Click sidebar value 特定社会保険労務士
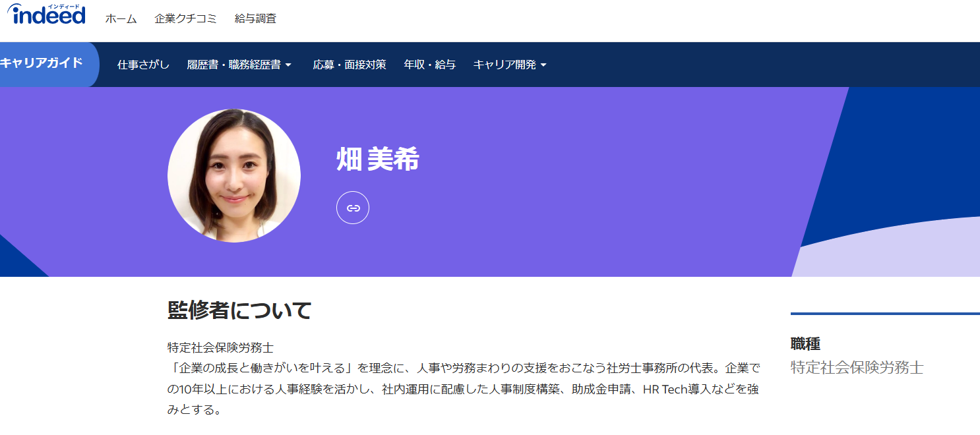This screenshot has height=435, width=980. click(857, 367)
